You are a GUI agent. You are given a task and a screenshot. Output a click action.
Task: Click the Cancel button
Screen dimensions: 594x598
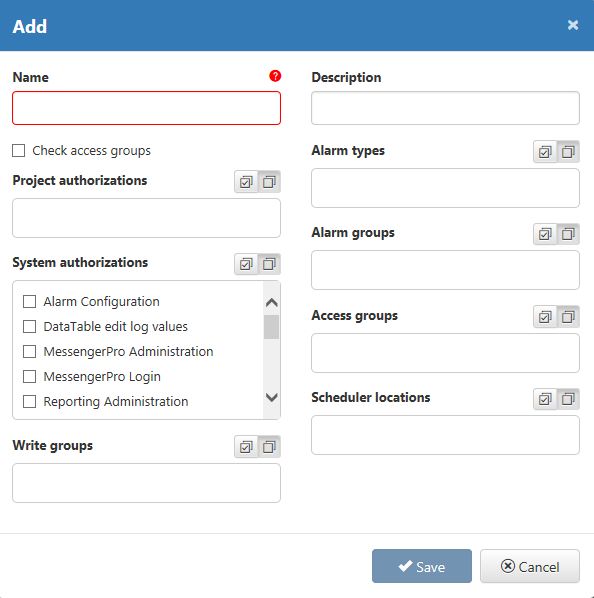click(x=530, y=566)
